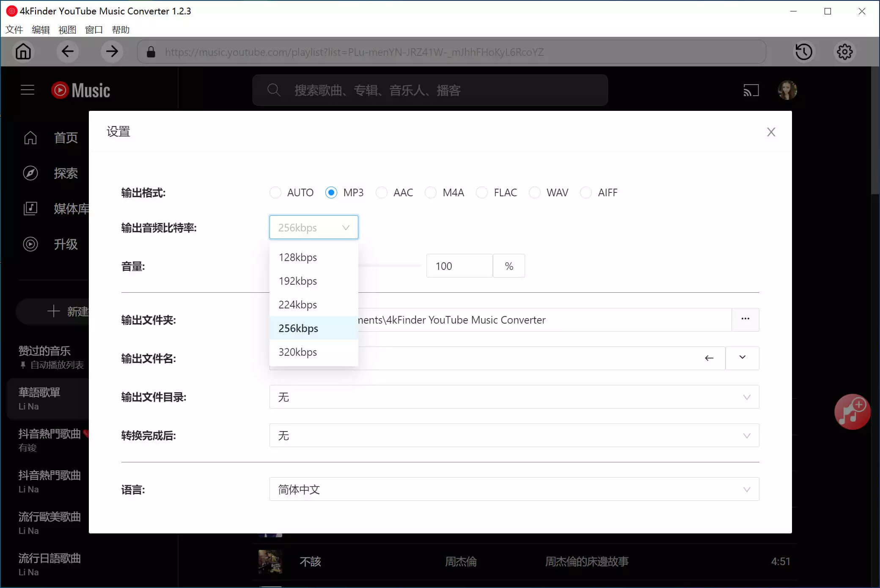
Task: Choose 224kbps from bitrate list
Action: [314, 305]
